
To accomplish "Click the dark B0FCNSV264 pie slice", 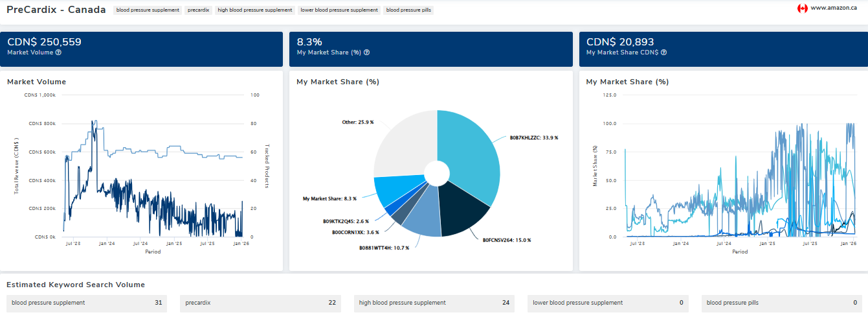I will (x=465, y=207).
